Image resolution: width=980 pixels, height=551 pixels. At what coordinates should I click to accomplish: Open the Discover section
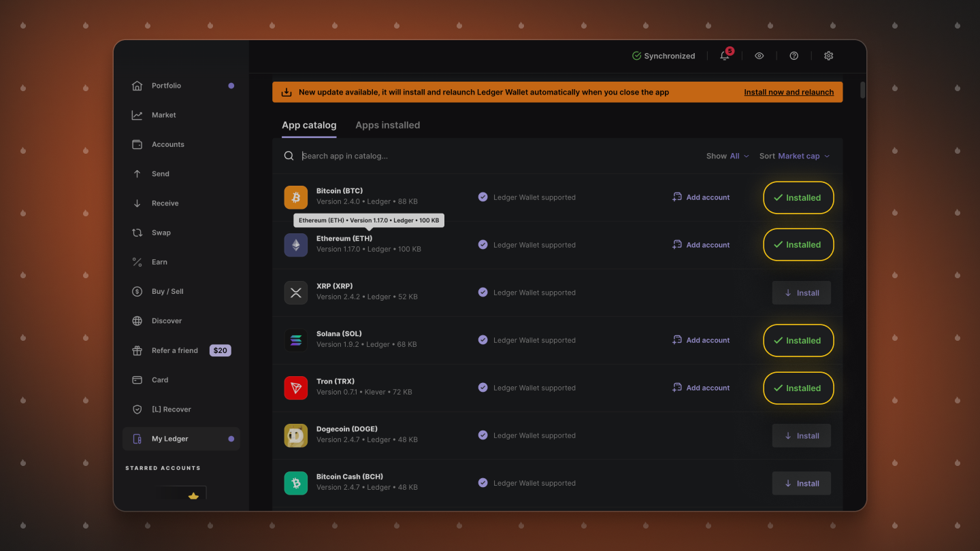click(167, 320)
